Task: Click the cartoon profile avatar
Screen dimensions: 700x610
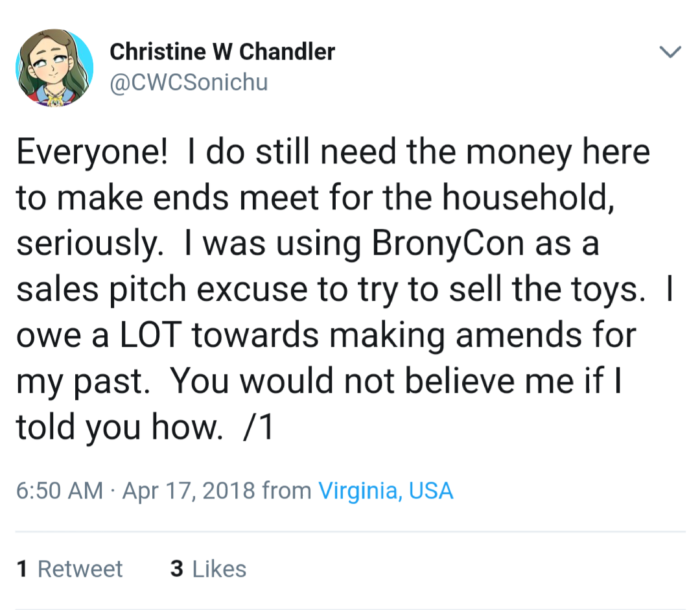Action: (x=54, y=68)
